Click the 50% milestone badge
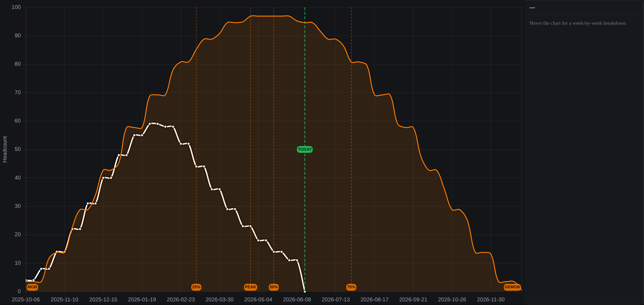 tap(274, 287)
